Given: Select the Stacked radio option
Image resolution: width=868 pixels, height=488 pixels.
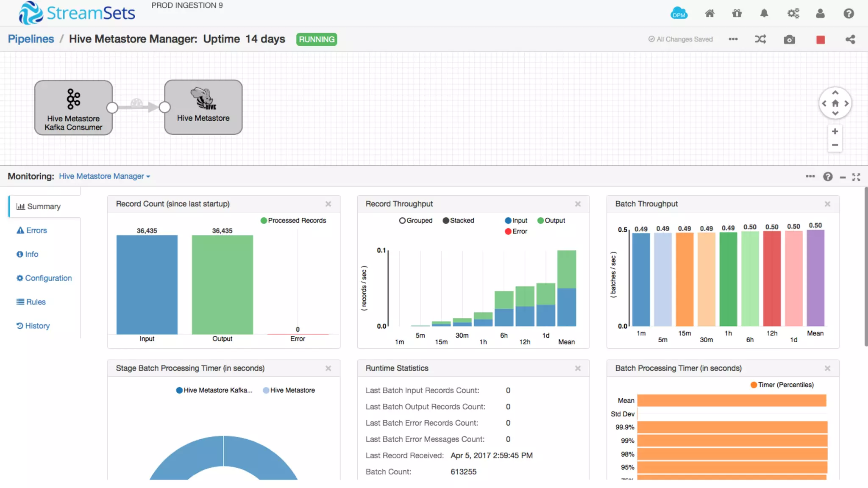Looking at the screenshot, I should [x=446, y=220].
